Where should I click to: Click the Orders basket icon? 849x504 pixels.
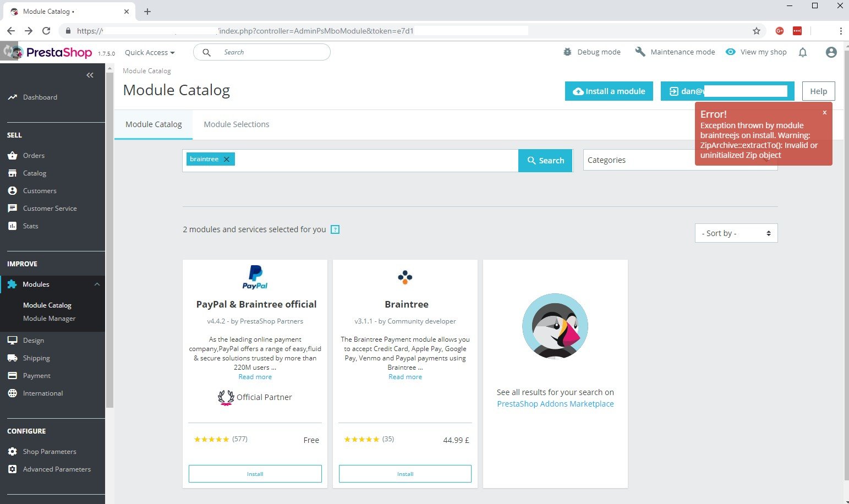point(12,156)
